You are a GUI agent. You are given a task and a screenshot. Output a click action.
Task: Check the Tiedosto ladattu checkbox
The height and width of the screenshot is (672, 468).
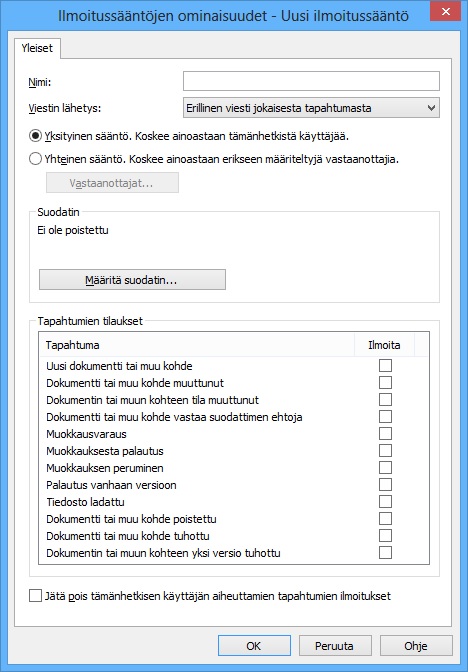click(385, 501)
